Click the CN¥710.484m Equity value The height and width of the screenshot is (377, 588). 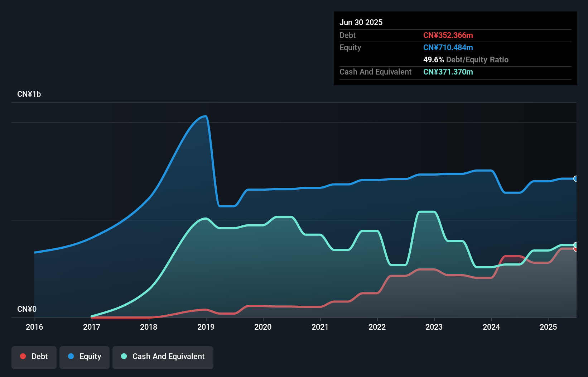tap(448, 47)
